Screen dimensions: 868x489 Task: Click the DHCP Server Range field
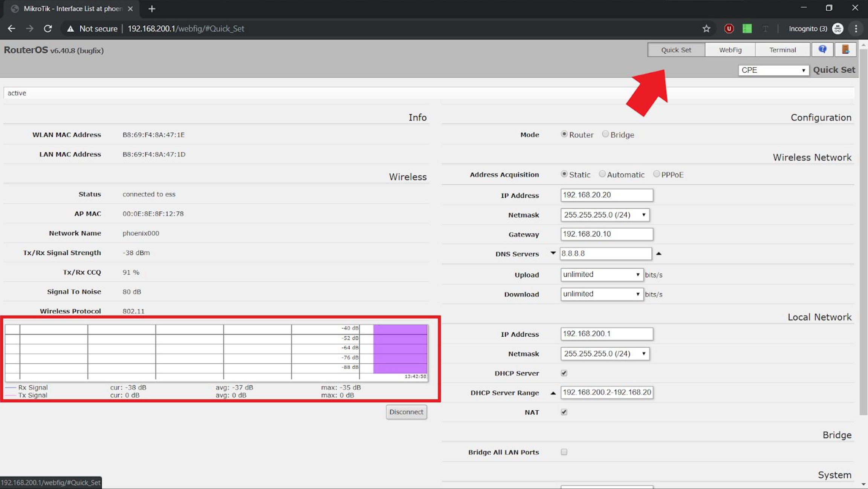coord(607,392)
